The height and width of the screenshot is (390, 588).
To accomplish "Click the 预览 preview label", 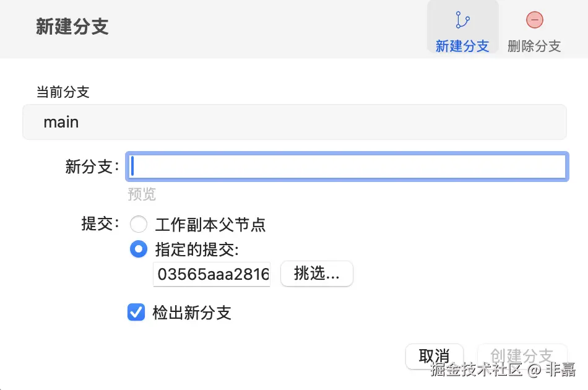I will [142, 194].
